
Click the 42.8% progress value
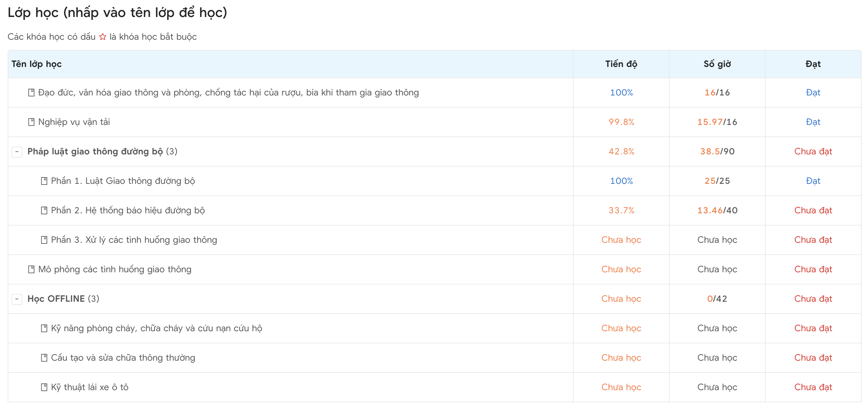[621, 152]
